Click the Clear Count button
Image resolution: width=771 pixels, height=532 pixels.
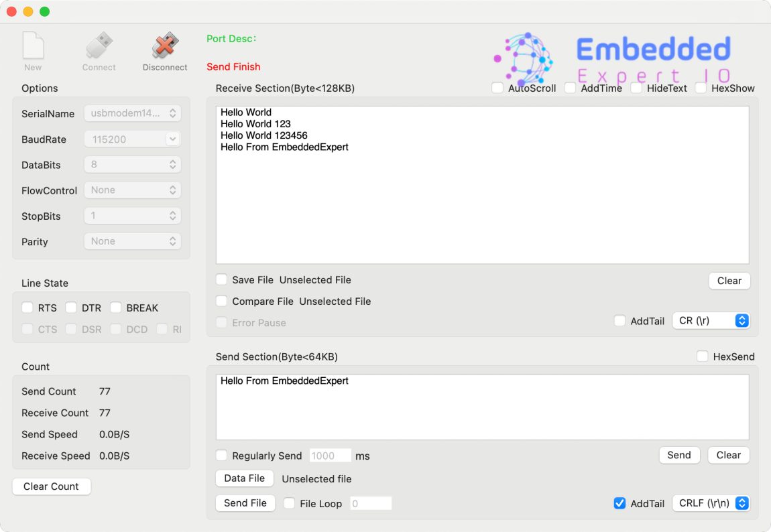(52, 486)
